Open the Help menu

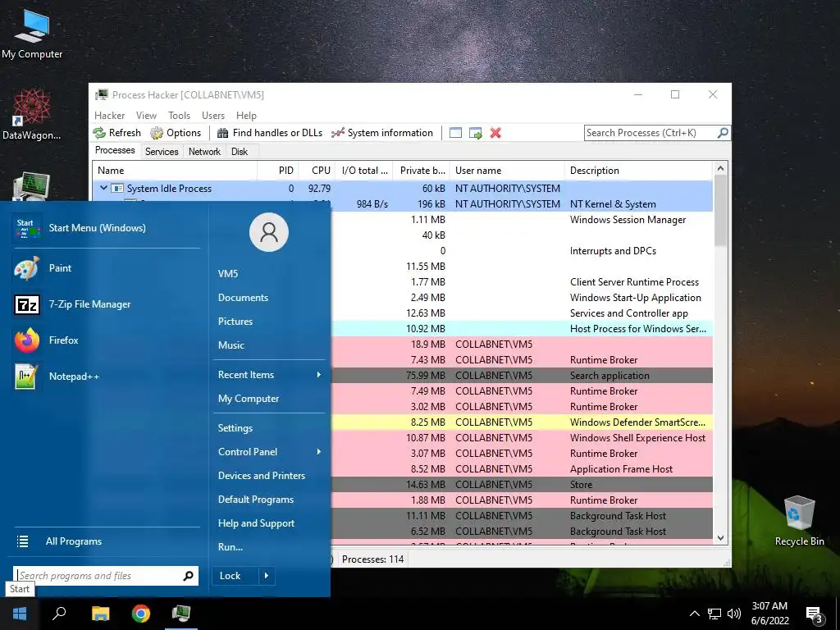pyautogui.click(x=246, y=115)
